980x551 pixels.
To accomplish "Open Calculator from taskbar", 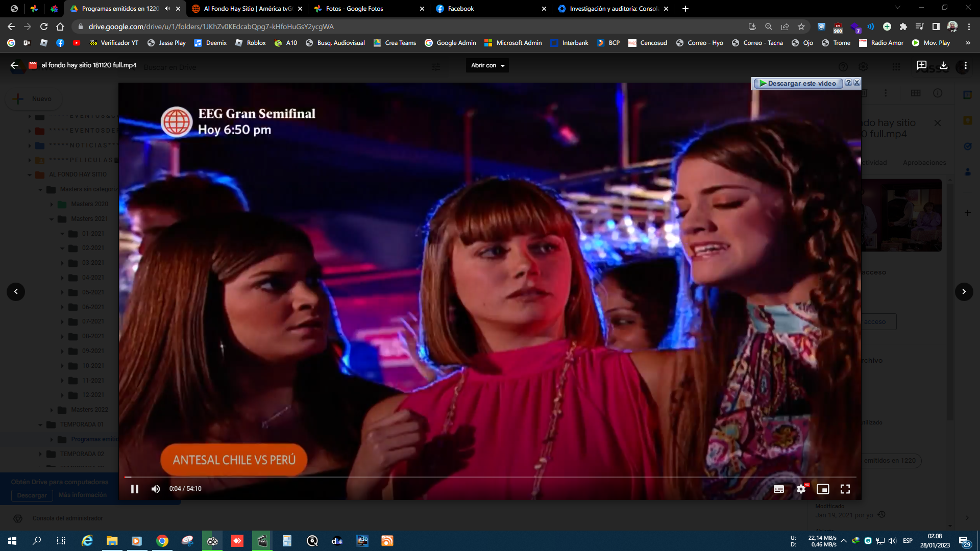I will point(287,541).
